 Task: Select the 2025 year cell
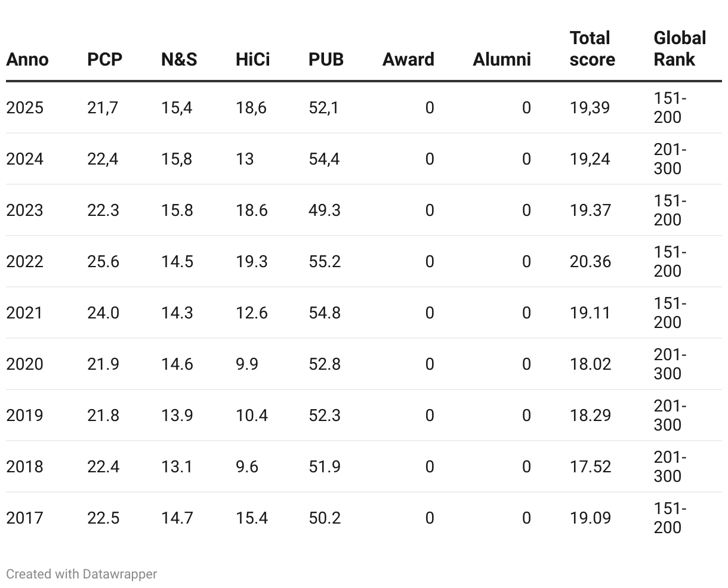(x=25, y=108)
